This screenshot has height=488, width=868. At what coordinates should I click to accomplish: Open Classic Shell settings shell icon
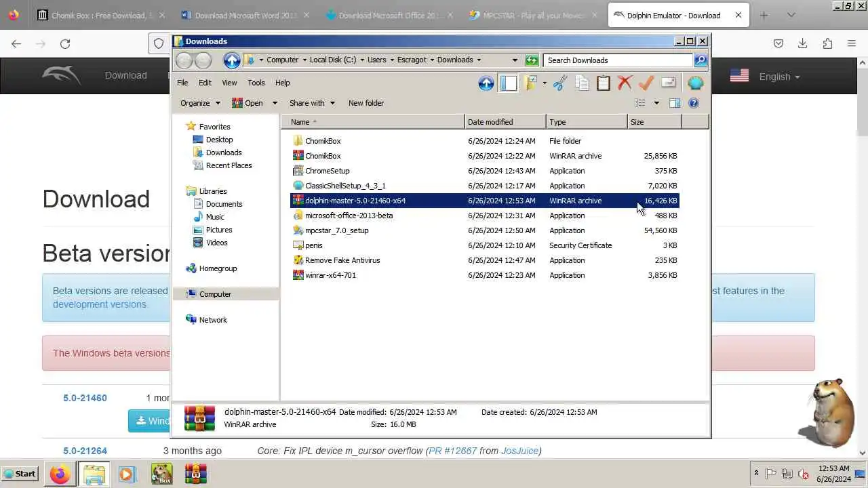coord(696,83)
